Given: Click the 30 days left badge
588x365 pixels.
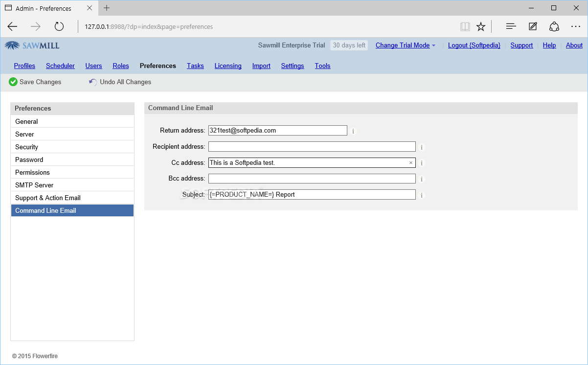Looking at the screenshot, I should [349, 45].
